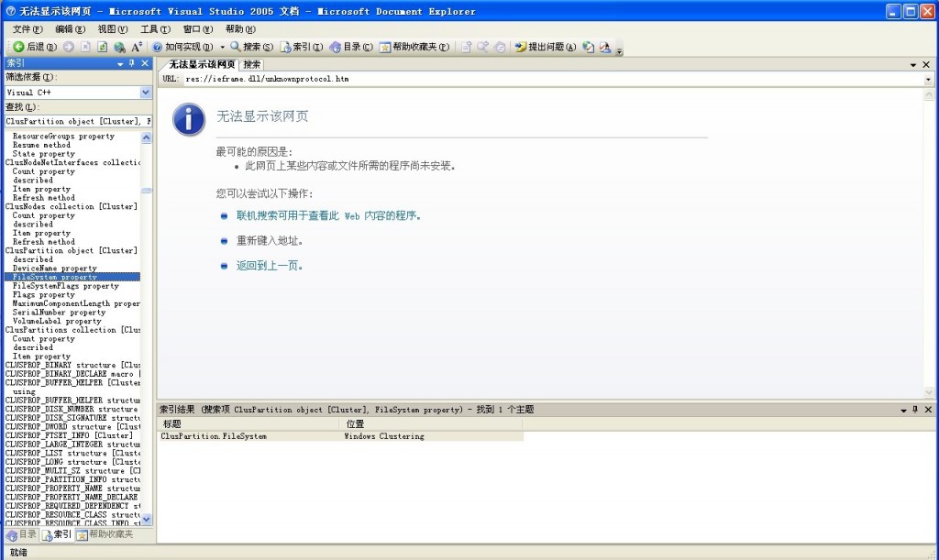
Task: Select VolumeLabel property index entry
Action: (57, 322)
